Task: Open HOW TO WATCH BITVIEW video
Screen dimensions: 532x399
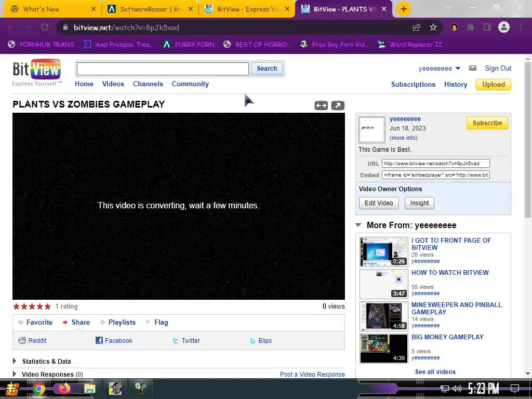Action: click(x=450, y=272)
